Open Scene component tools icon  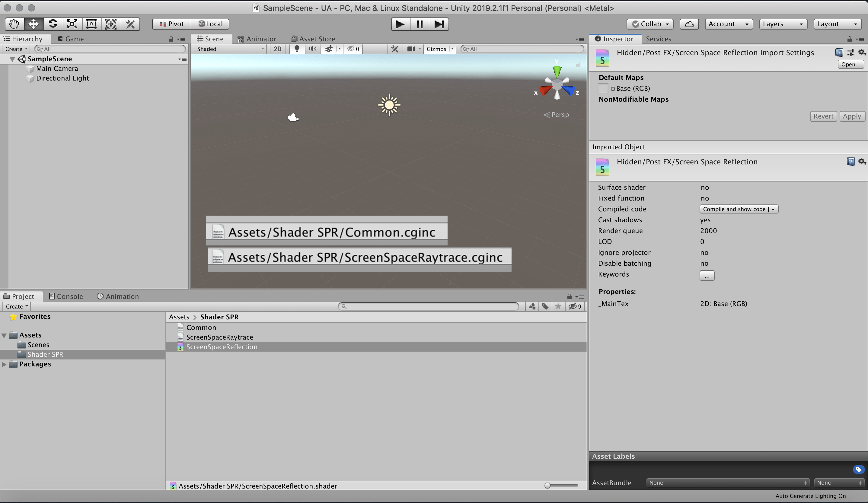(x=395, y=49)
